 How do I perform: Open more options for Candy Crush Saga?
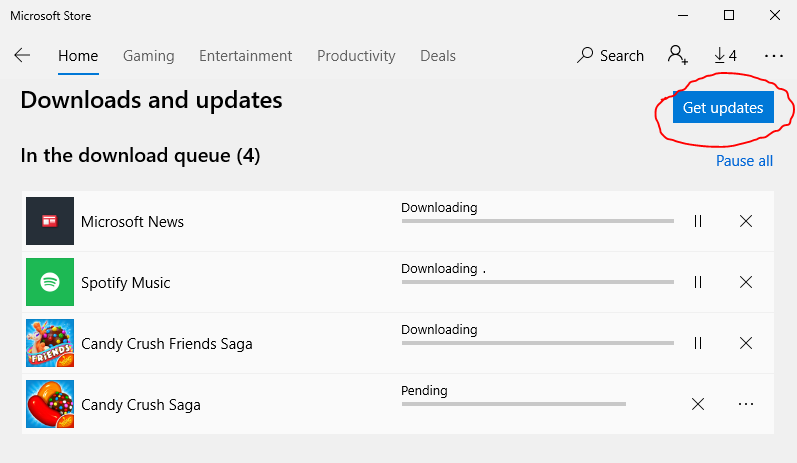[746, 404]
